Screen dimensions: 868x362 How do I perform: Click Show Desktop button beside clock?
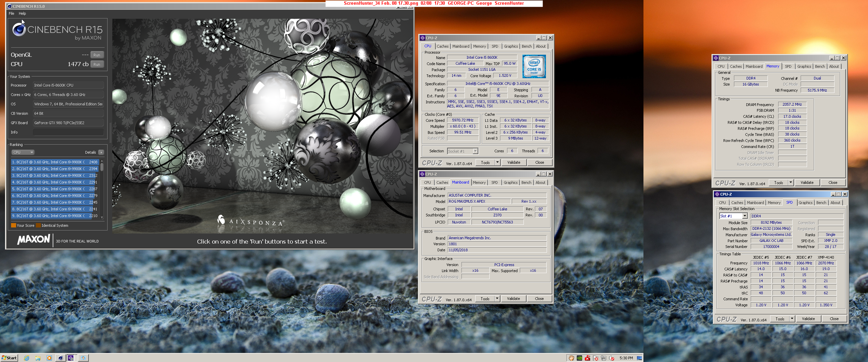pos(639,358)
